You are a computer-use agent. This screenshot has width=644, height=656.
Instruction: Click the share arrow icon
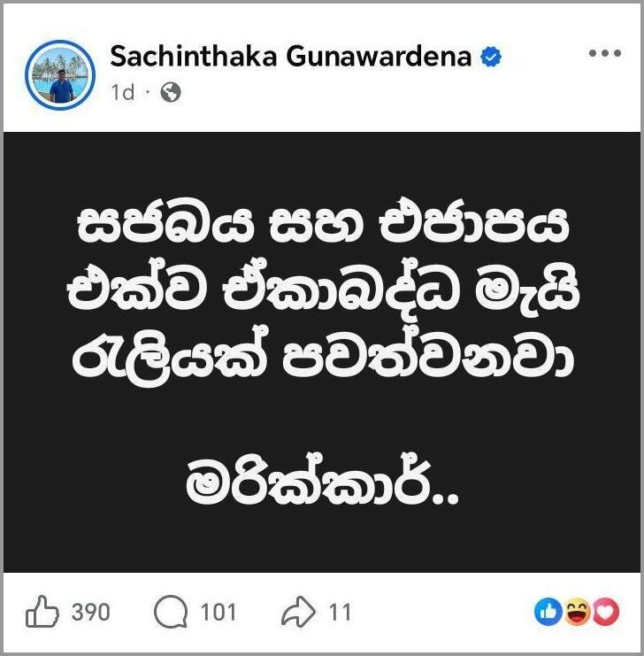coord(299,612)
